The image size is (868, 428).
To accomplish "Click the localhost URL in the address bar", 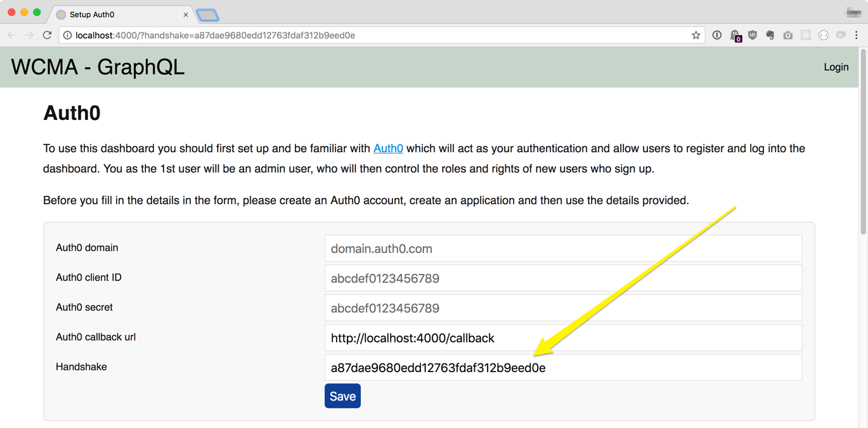I will click(215, 36).
